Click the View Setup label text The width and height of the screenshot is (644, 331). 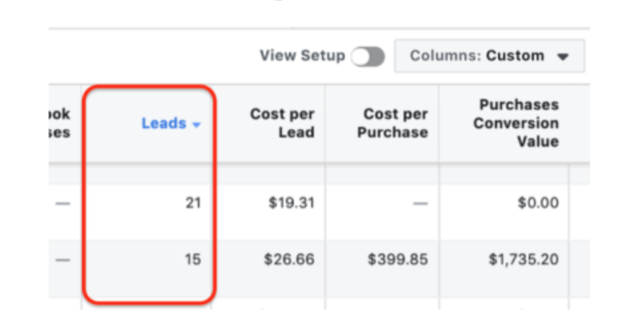(x=302, y=56)
